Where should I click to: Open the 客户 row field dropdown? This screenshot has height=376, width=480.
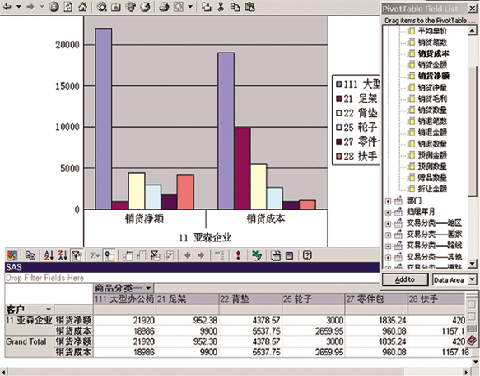click(49, 309)
